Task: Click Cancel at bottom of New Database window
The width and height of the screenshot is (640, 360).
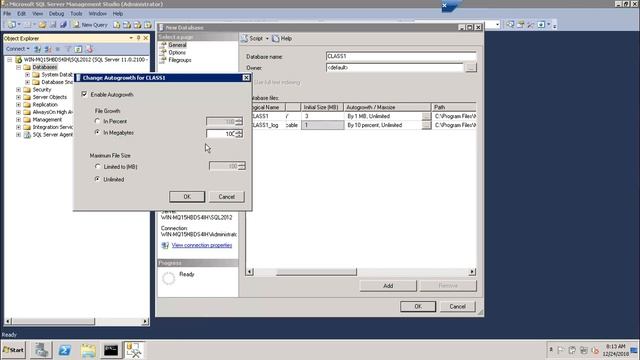Action: point(458,307)
